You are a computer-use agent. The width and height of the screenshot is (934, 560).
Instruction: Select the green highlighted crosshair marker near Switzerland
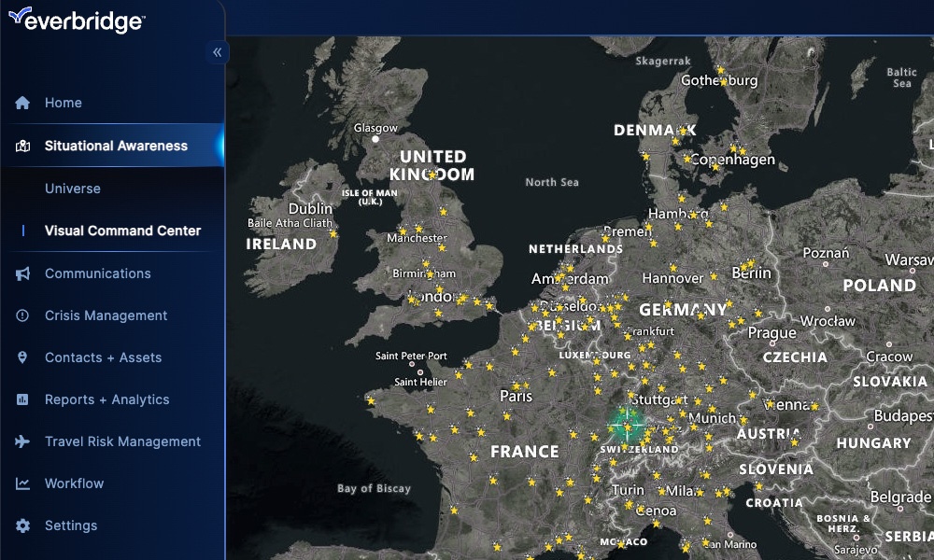pyautogui.click(x=628, y=425)
